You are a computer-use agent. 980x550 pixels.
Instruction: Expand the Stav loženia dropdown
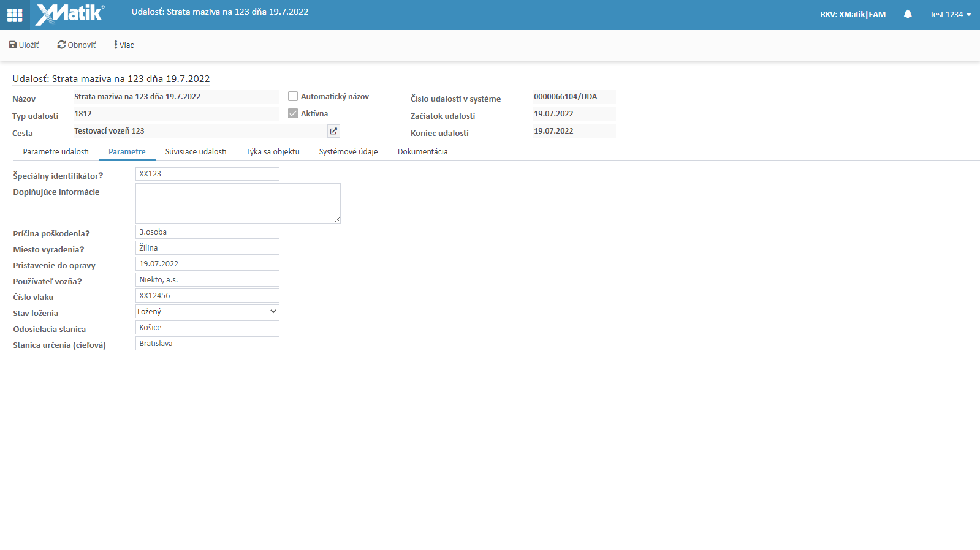tap(207, 312)
